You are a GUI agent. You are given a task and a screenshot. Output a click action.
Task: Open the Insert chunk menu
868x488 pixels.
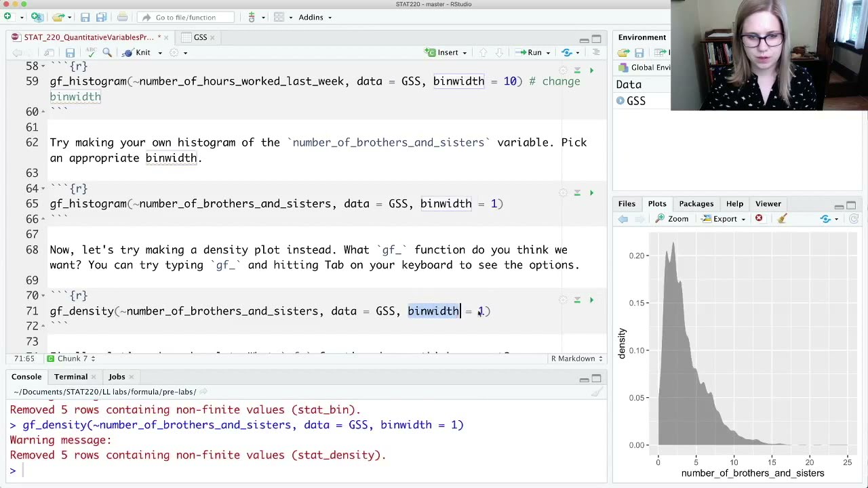coord(446,52)
